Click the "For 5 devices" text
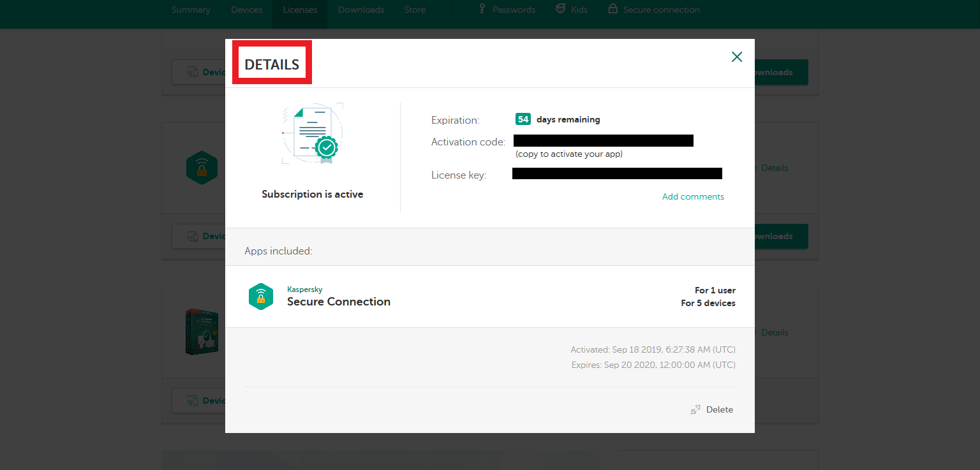Screen dimensions: 980x470 pyautogui.click(x=708, y=303)
